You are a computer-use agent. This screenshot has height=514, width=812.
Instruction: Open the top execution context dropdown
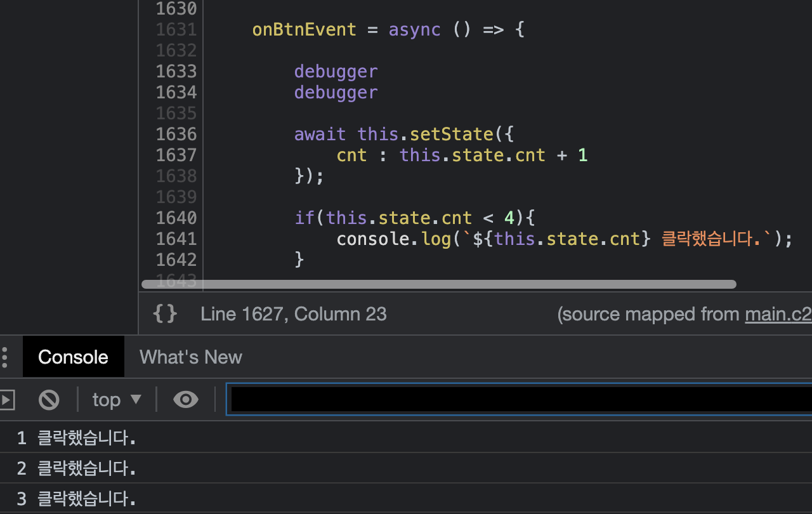[x=116, y=399]
